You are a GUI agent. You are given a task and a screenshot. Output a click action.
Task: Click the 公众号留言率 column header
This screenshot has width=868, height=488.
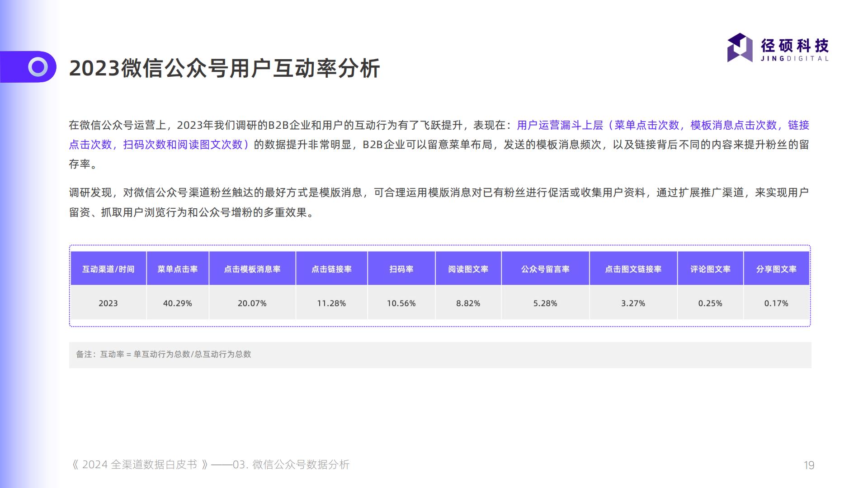545,269
